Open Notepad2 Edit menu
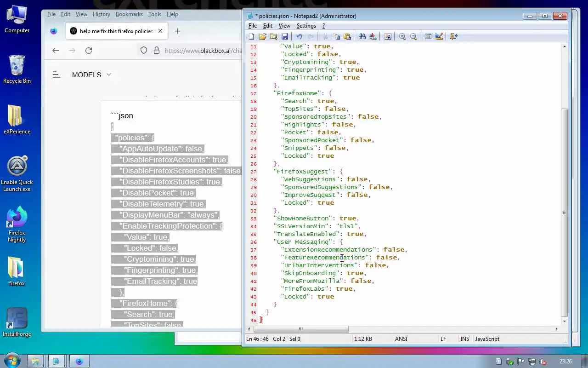 [267, 26]
